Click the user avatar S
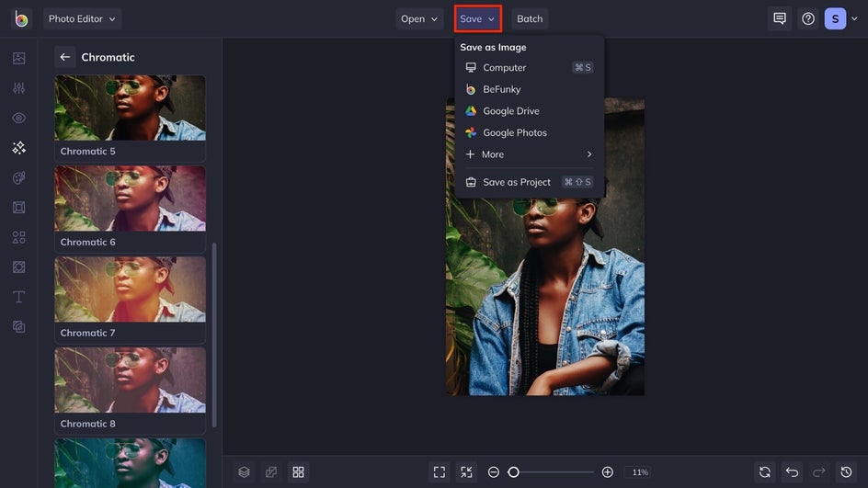The height and width of the screenshot is (488, 868). pos(835,18)
